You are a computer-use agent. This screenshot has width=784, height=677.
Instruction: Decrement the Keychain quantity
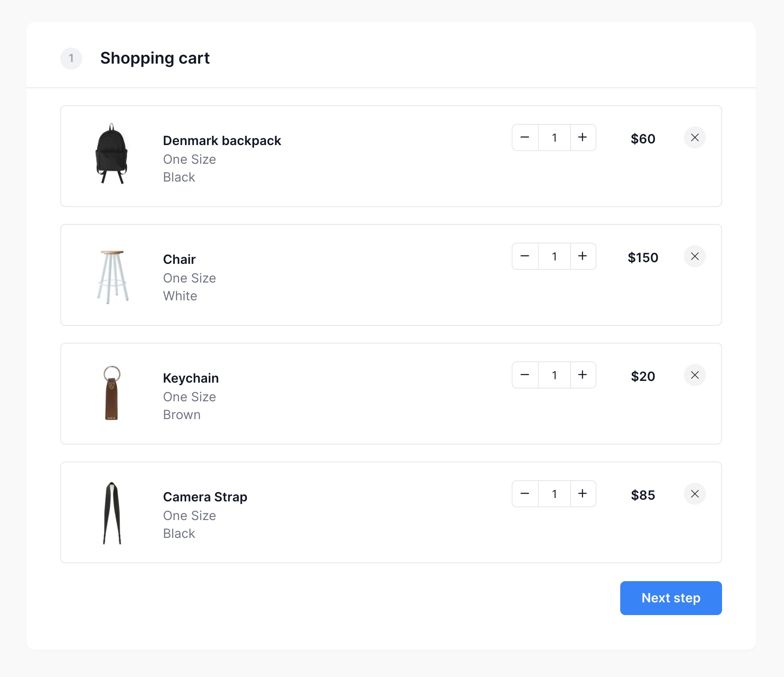[525, 375]
